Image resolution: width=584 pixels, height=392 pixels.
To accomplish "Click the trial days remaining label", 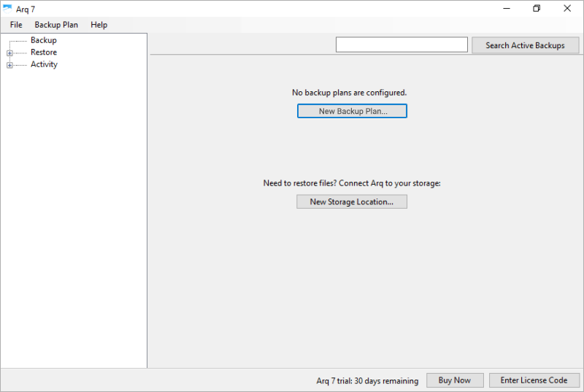I will coord(367,381).
